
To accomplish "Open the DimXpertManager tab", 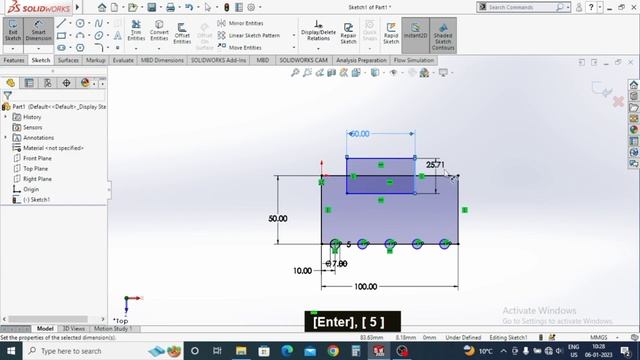I will 66,83.
